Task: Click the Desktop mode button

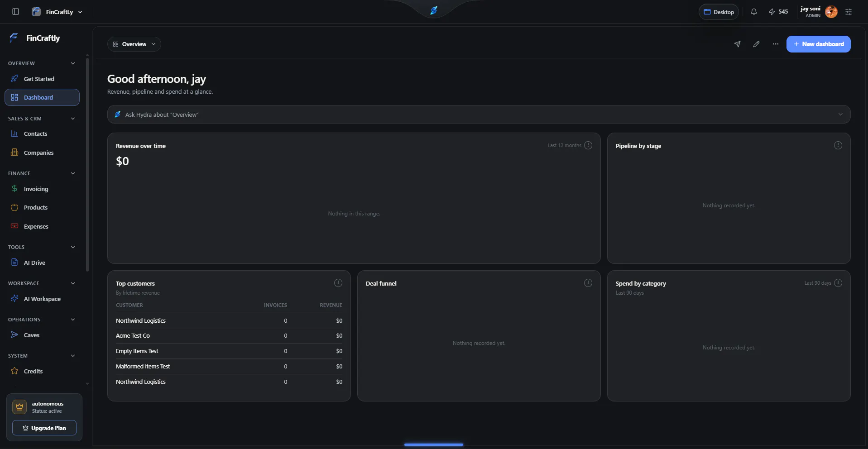Action: point(719,12)
